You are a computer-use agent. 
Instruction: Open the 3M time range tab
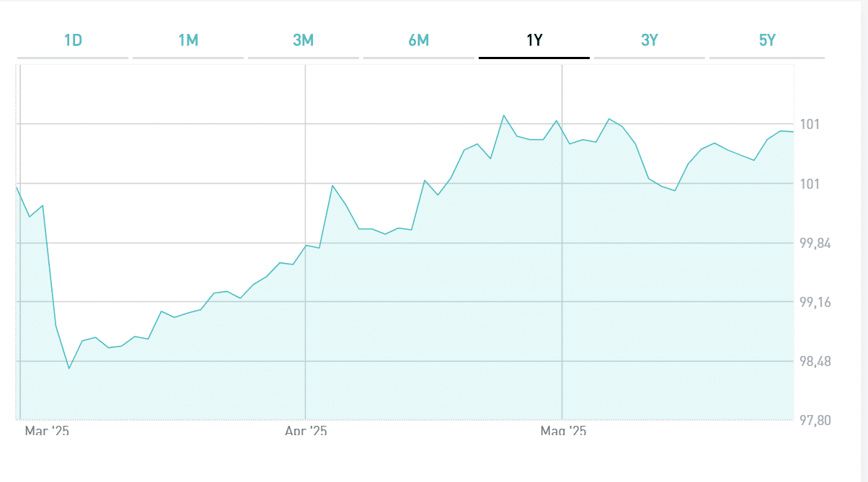tap(304, 40)
